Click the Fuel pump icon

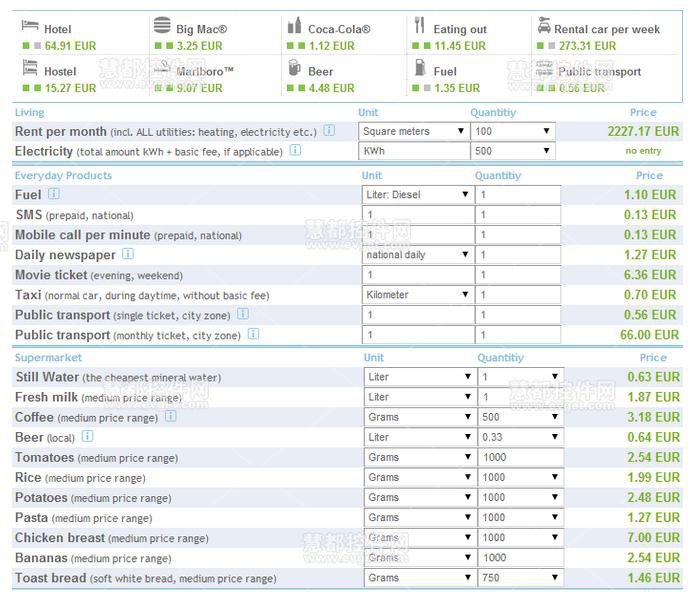pyautogui.click(x=420, y=67)
